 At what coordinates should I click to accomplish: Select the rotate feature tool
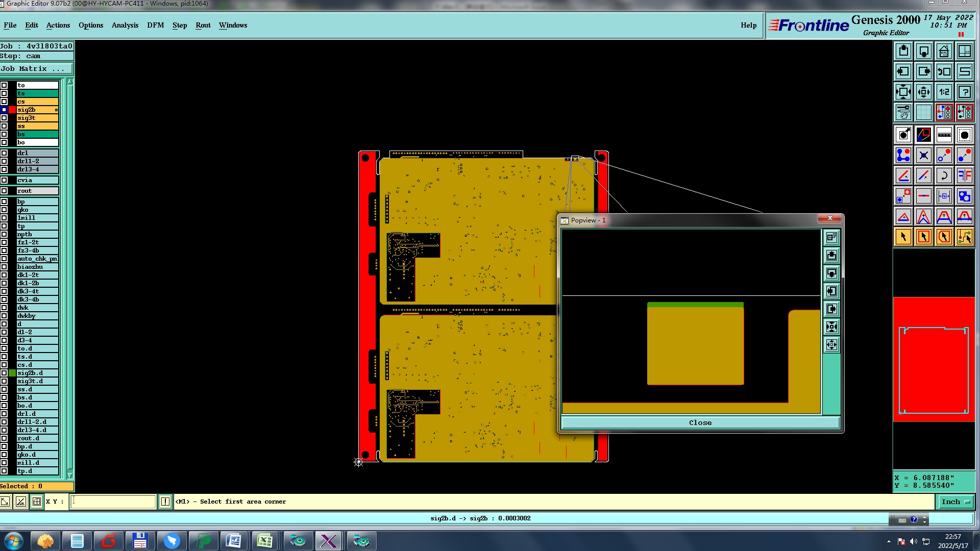pos(944,176)
